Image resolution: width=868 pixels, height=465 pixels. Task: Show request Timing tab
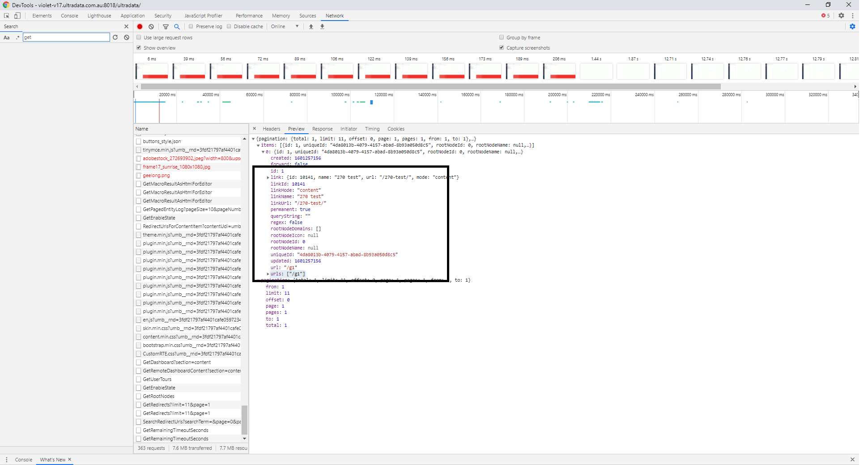point(372,129)
